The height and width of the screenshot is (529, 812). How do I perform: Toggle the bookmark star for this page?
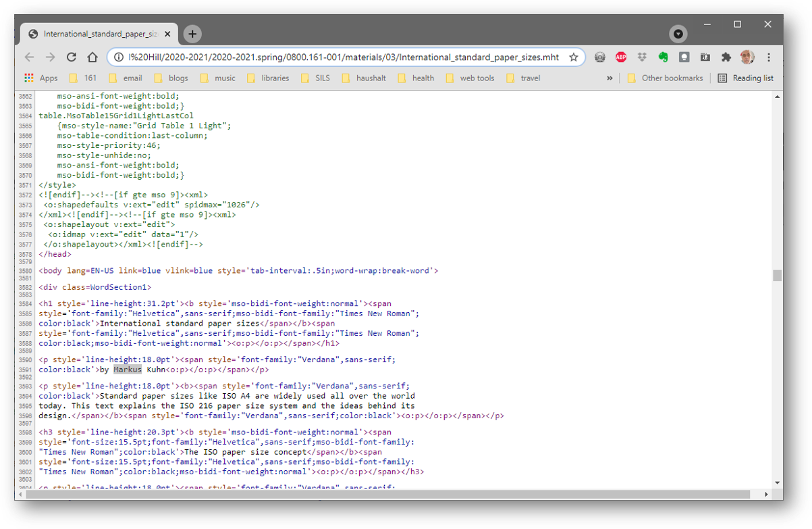click(574, 57)
